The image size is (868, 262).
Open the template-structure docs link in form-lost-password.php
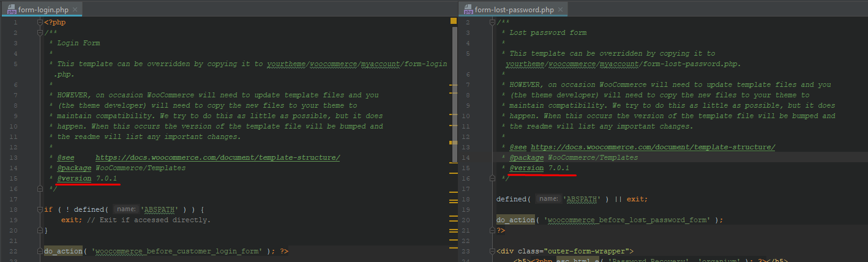pyautogui.click(x=653, y=147)
